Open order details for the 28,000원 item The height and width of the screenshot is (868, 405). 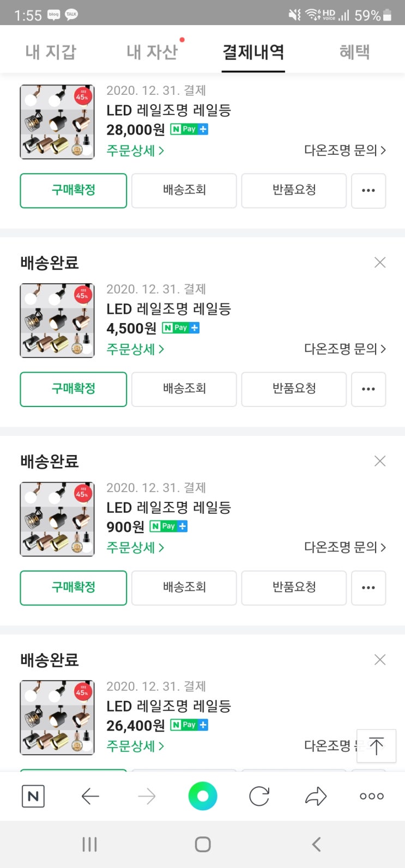pos(135,150)
